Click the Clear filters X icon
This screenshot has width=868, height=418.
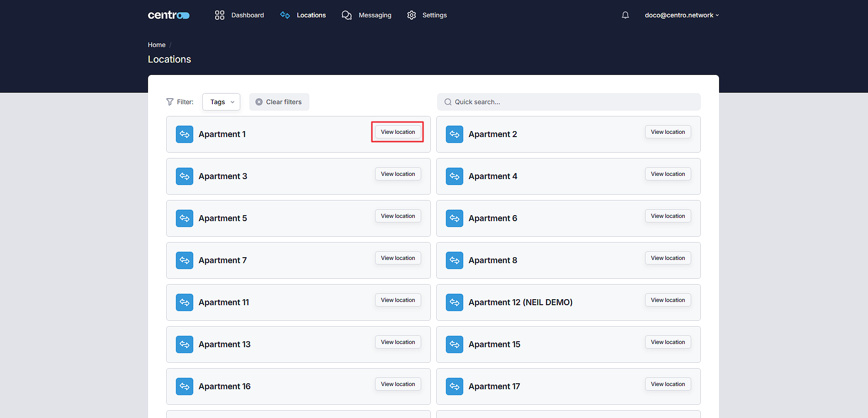pyautogui.click(x=259, y=102)
